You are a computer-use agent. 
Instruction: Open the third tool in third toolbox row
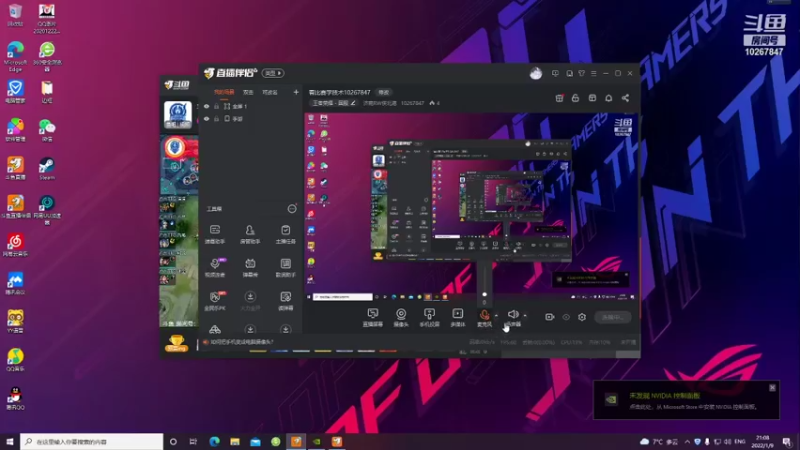coord(285,301)
